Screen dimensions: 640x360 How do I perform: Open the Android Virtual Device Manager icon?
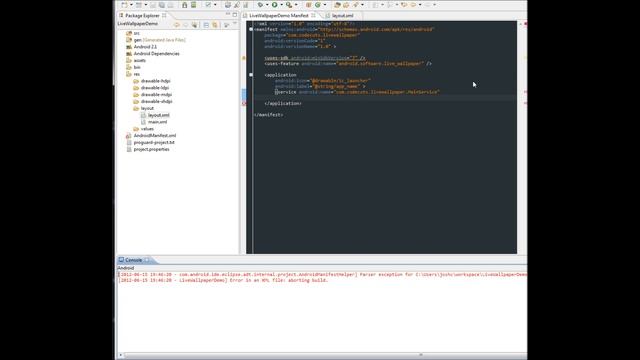click(193, 5)
